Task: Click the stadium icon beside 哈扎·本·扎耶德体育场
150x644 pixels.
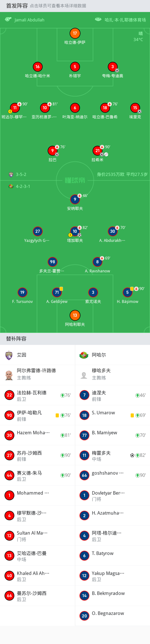Action: pyautogui.click(x=98, y=19)
